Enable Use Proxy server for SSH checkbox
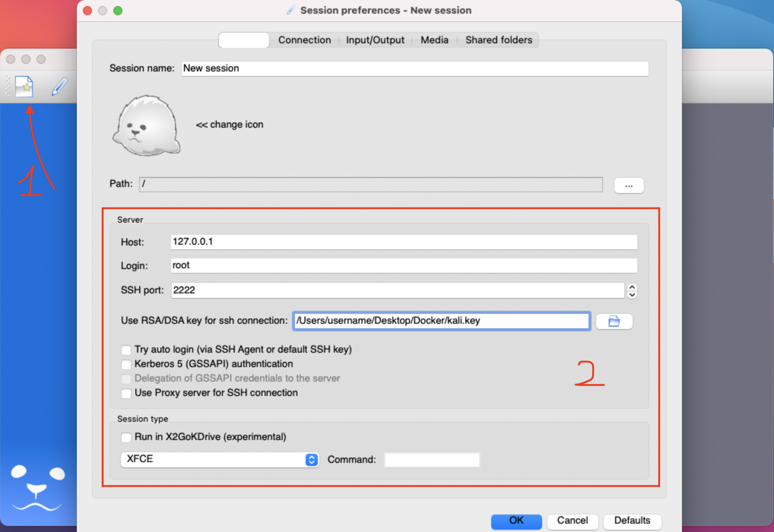Image resolution: width=774 pixels, height=532 pixels. click(126, 393)
